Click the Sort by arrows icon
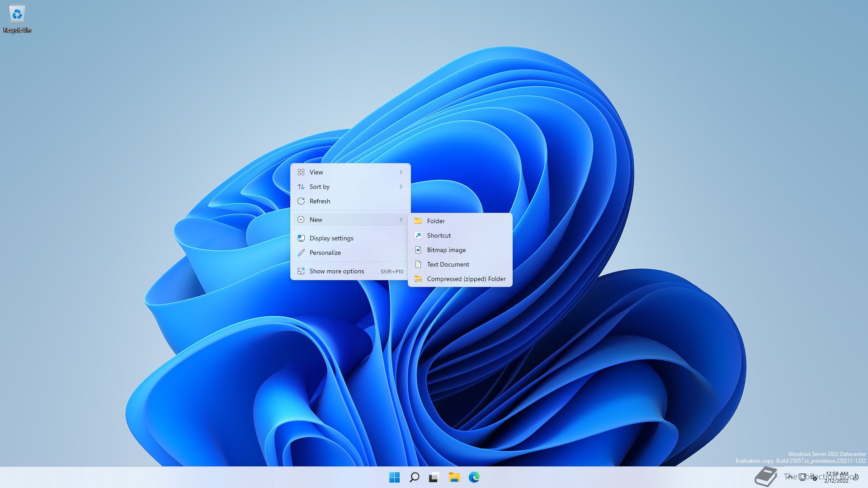868x488 pixels. click(301, 187)
